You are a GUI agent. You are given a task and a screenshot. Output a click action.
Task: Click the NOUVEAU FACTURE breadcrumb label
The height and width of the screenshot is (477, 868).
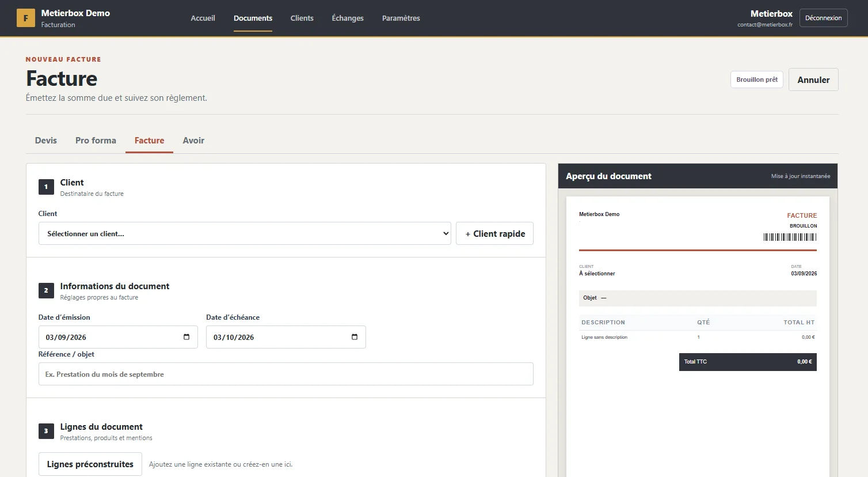point(63,59)
